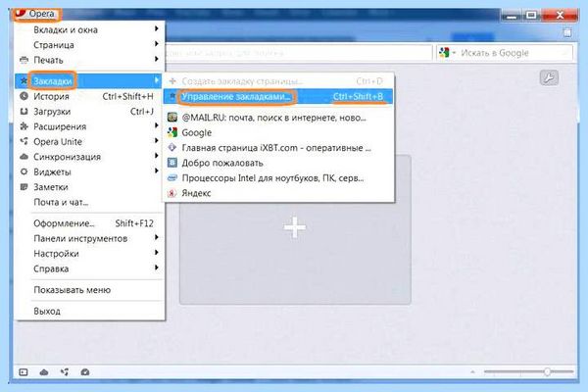
Task: Open История from the menu
Action: pyautogui.click(x=89, y=96)
